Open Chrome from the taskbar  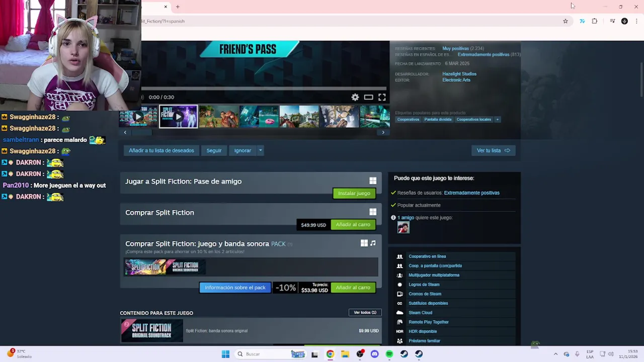(x=330, y=354)
